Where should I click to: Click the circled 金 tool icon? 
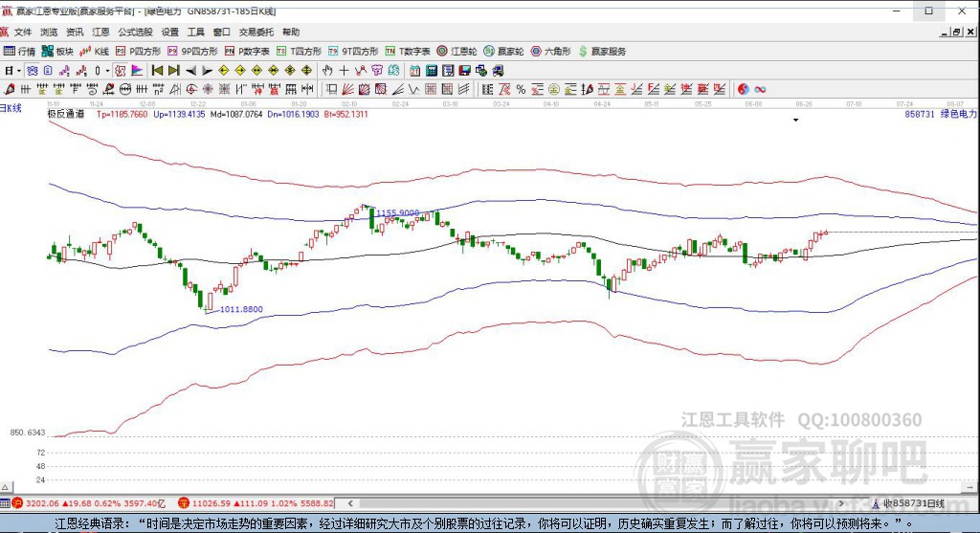pyautogui.click(x=554, y=89)
